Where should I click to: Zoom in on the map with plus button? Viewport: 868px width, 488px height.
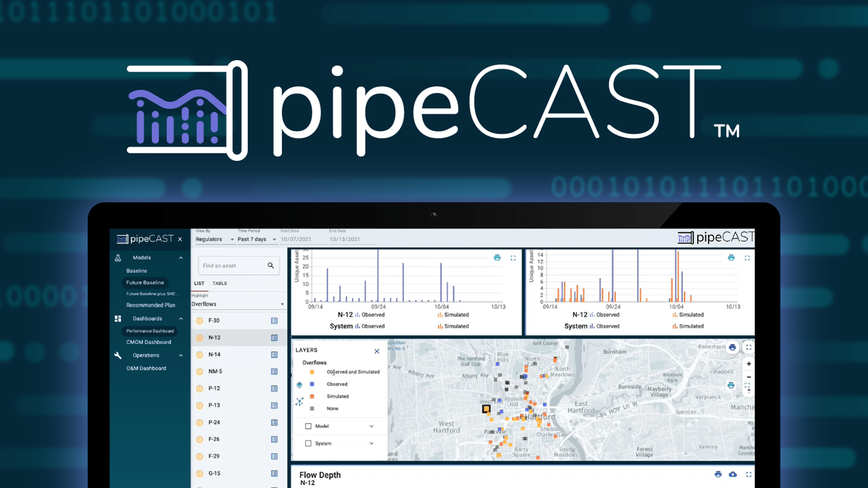(x=749, y=364)
